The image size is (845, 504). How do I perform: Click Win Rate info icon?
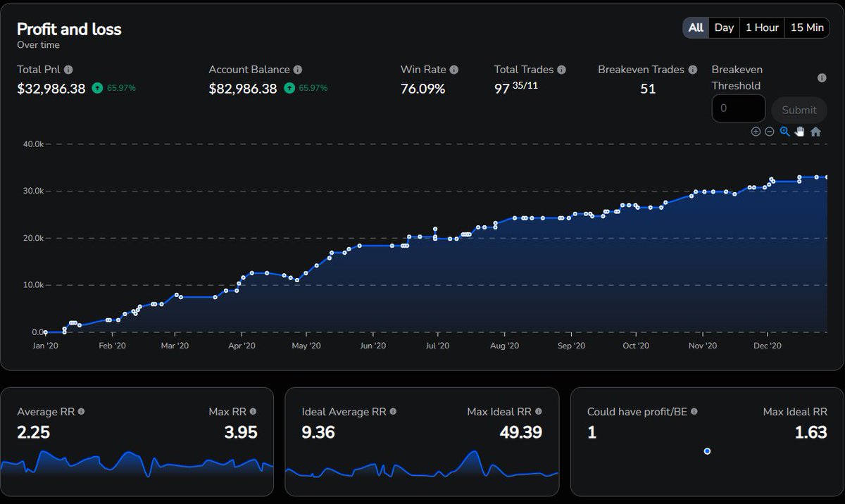point(454,70)
